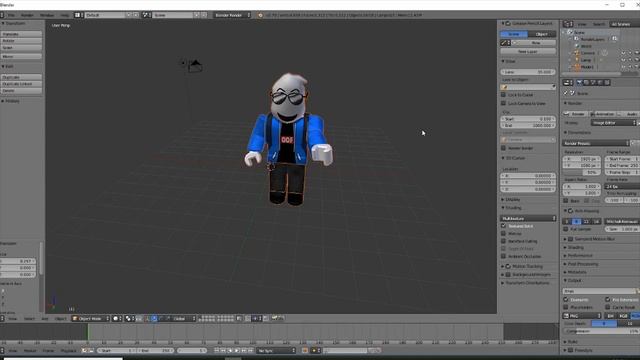The height and width of the screenshot is (360, 640).
Task: Disable Textured Solid checkbox
Action: point(504,226)
